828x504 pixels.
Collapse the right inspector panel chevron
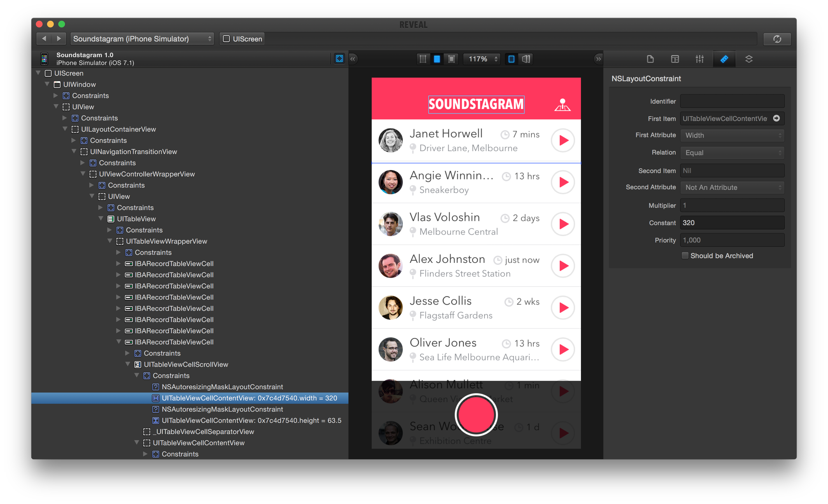point(598,59)
